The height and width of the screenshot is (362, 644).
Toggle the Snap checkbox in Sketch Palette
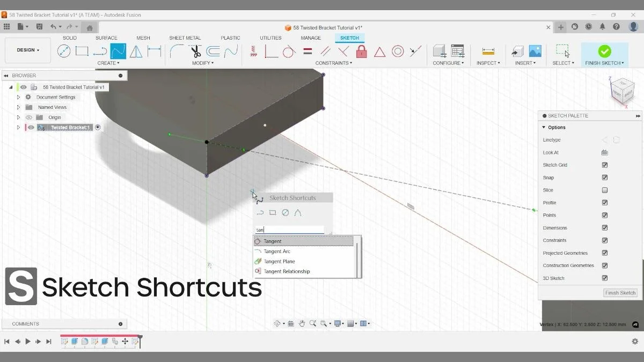tap(605, 178)
